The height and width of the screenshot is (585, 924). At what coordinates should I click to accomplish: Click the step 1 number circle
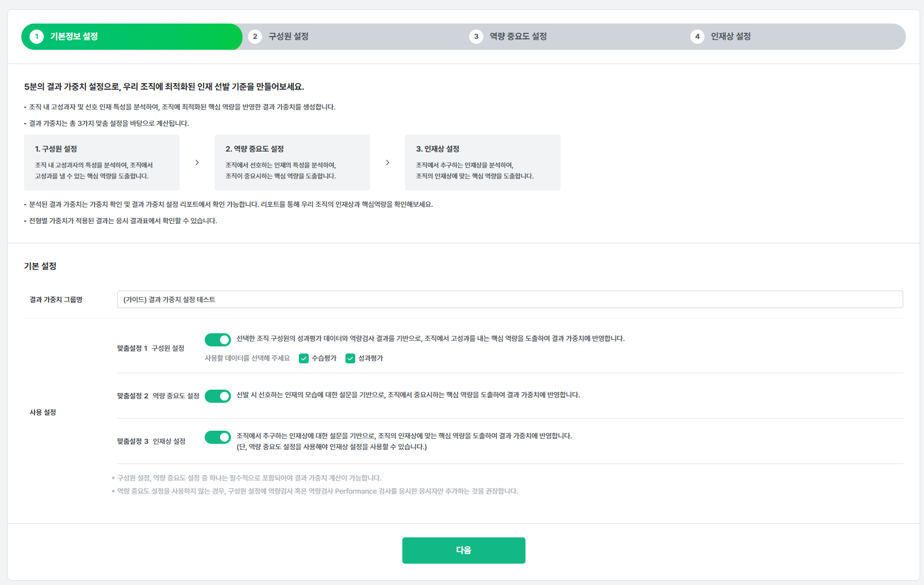[37, 37]
